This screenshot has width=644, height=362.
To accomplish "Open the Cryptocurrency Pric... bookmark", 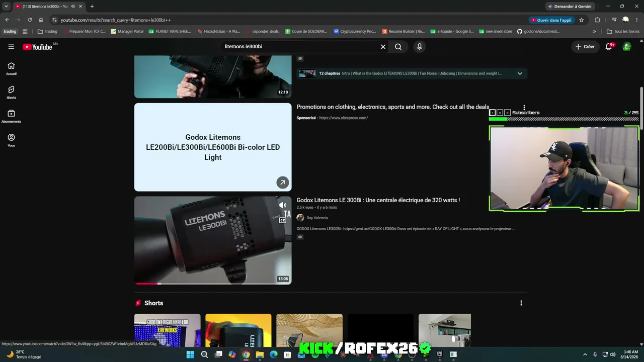I will coord(355,31).
